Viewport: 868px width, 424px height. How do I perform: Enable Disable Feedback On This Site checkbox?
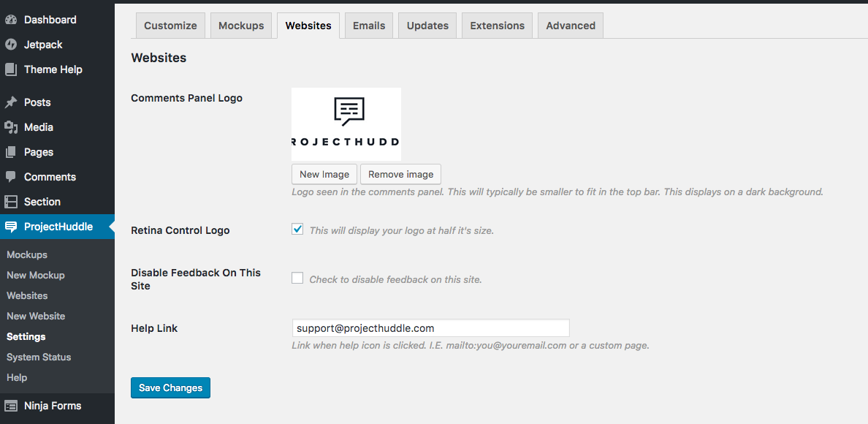[297, 278]
